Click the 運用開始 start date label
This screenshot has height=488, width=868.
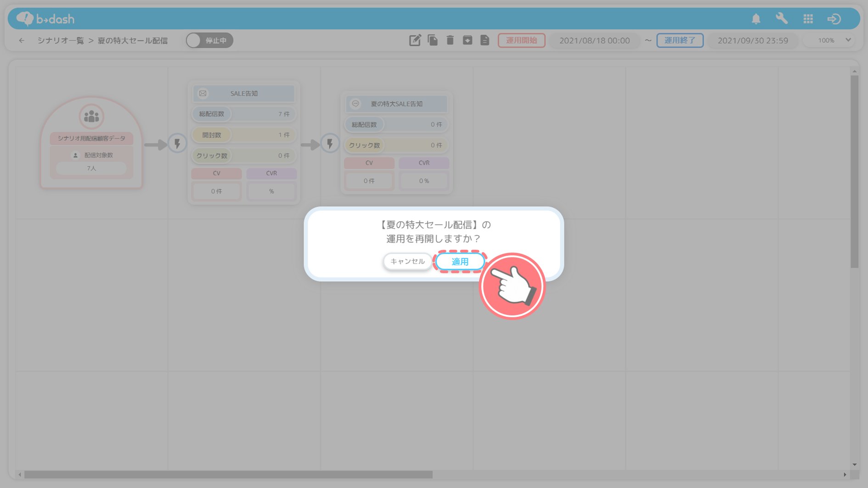point(521,40)
